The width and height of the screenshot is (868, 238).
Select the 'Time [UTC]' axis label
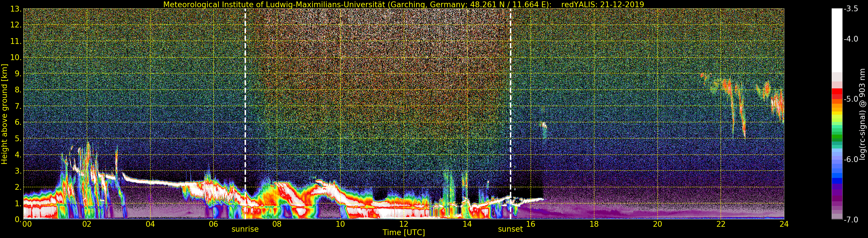(x=404, y=233)
